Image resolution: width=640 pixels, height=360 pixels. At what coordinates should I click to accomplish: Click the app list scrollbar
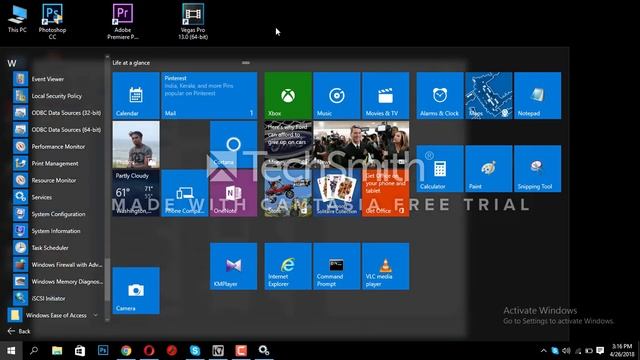point(107,279)
